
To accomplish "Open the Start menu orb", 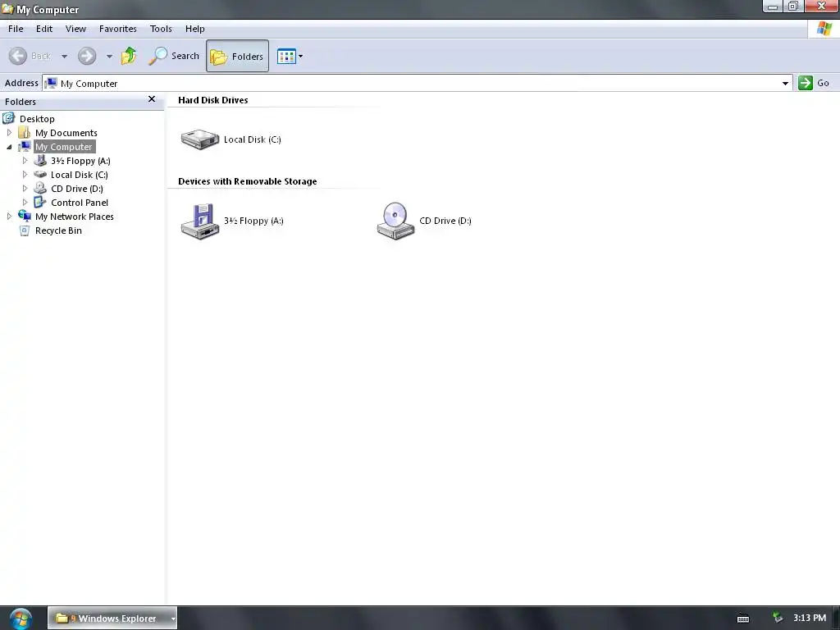I will click(x=21, y=619).
